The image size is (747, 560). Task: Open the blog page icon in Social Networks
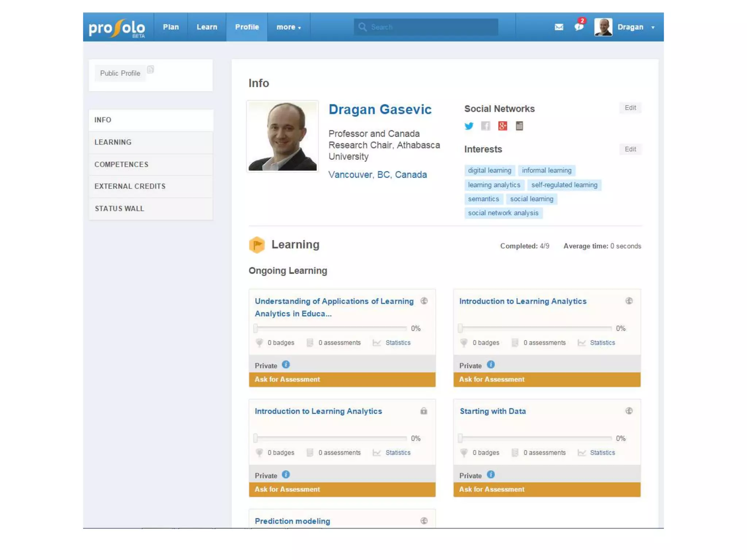click(x=519, y=126)
